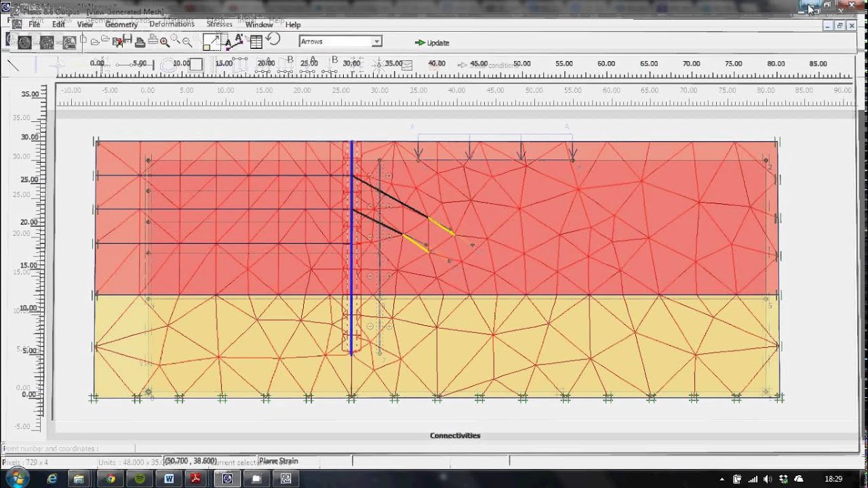This screenshot has width=868, height=488.
Task: Click the network signal tray icon
Action: click(x=753, y=479)
